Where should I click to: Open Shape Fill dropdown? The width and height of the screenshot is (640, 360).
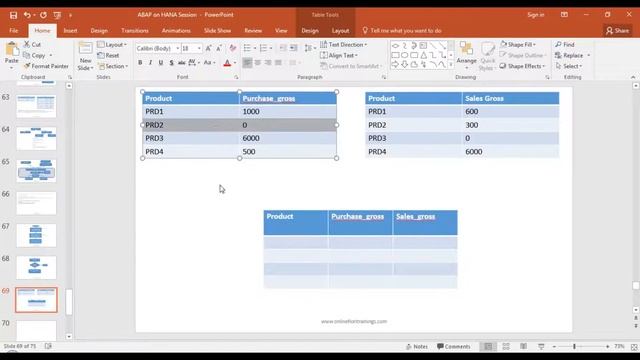(518, 44)
